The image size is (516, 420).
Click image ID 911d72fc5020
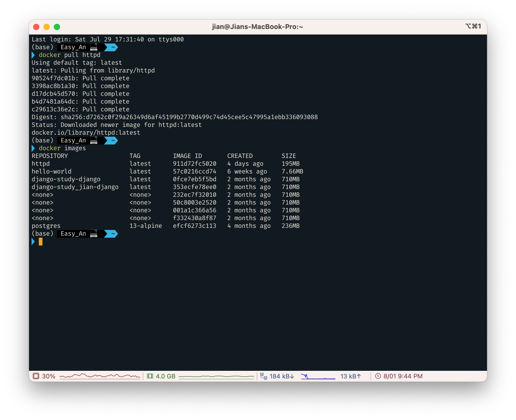pyautogui.click(x=195, y=164)
